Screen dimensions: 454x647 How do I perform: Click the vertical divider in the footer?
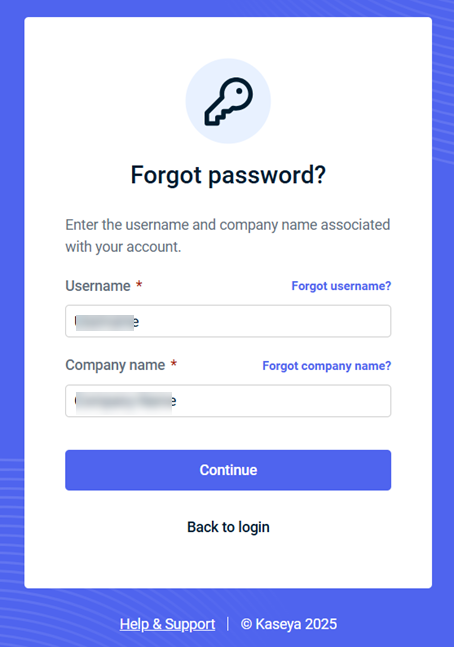click(x=228, y=624)
